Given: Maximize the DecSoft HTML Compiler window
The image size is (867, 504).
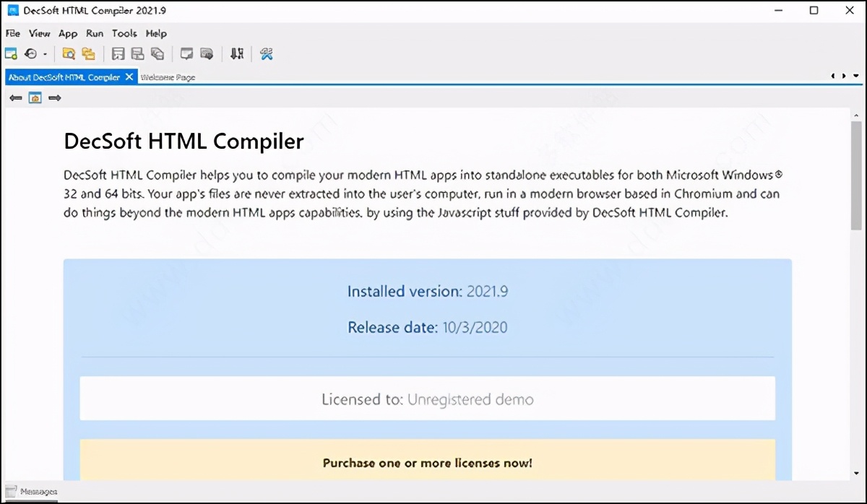Looking at the screenshot, I should coord(814,11).
